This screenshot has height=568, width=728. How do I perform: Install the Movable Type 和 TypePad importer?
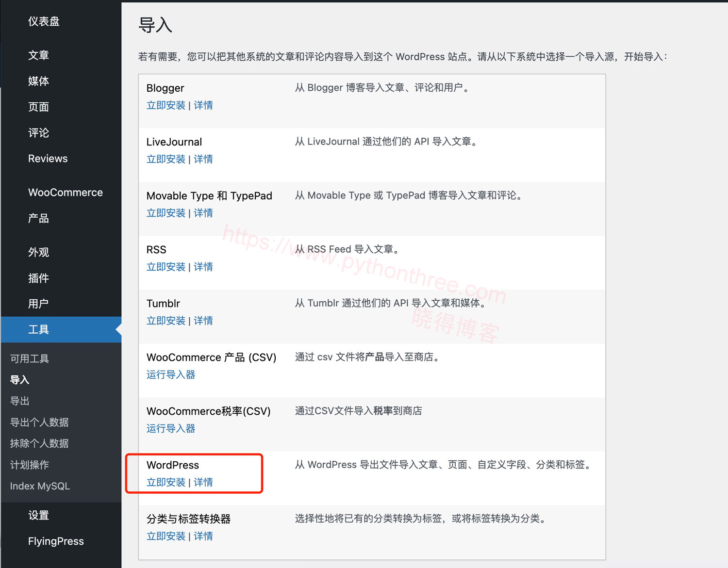(166, 213)
